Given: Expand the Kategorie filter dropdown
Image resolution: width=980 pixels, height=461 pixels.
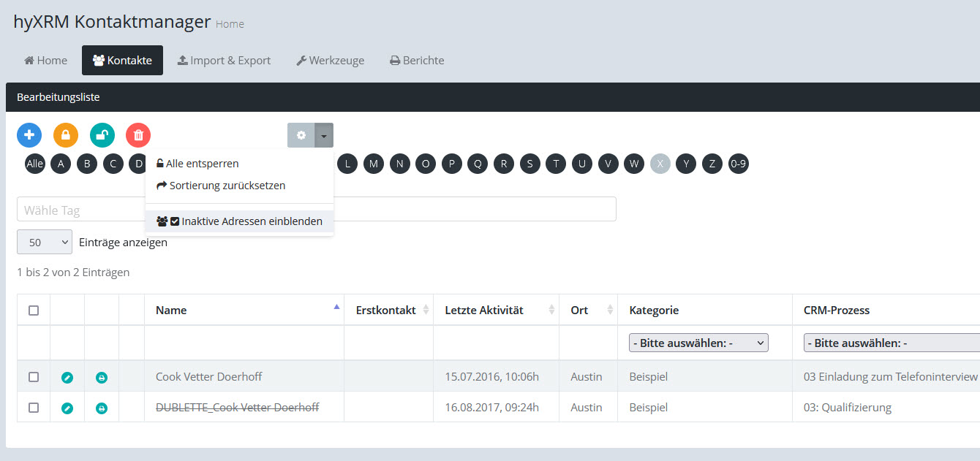Looking at the screenshot, I should 698,343.
